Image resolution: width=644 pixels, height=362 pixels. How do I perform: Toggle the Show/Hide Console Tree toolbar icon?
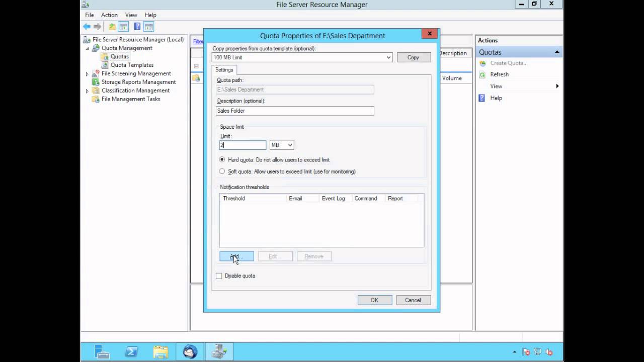[123, 27]
